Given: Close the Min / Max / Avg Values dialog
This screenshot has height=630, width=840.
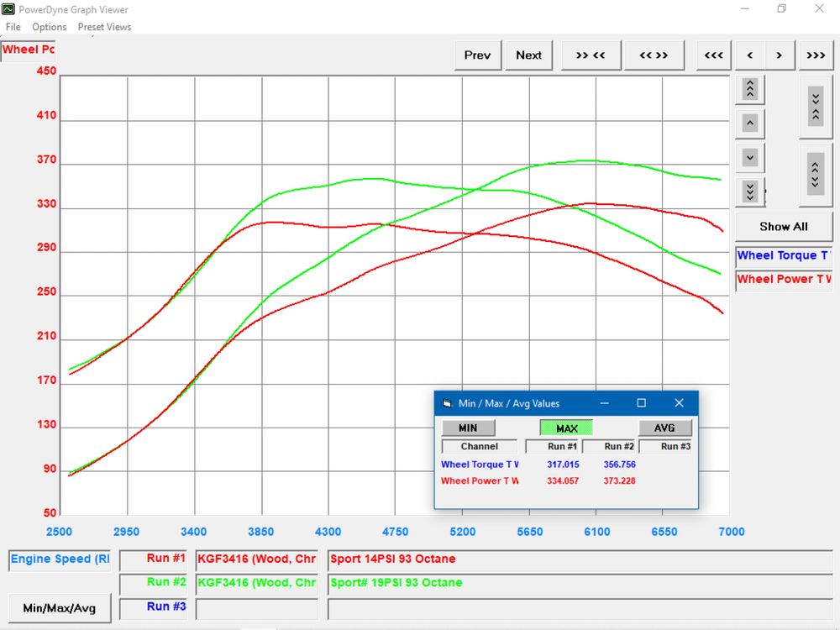Looking at the screenshot, I should (679, 403).
